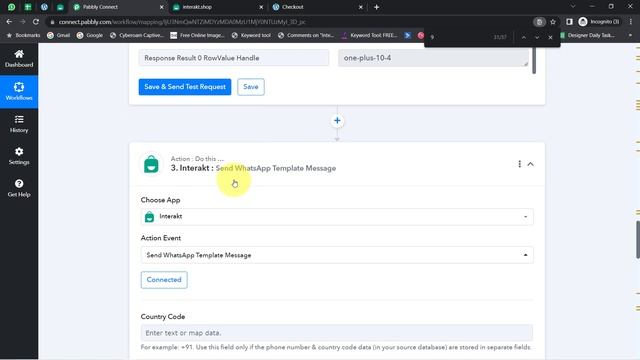Open the three-dot menu of Interakt step
The height and width of the screenshot is (360, 640).
(x=519, y=164)
